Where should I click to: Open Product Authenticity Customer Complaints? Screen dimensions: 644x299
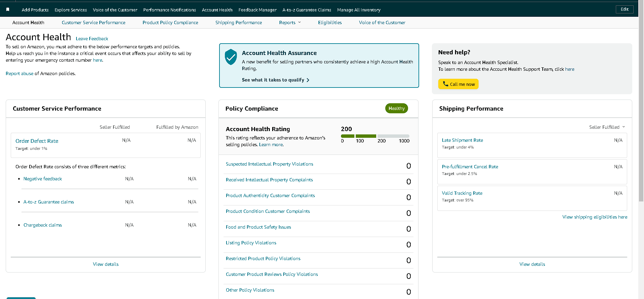(x=270, y=195)
